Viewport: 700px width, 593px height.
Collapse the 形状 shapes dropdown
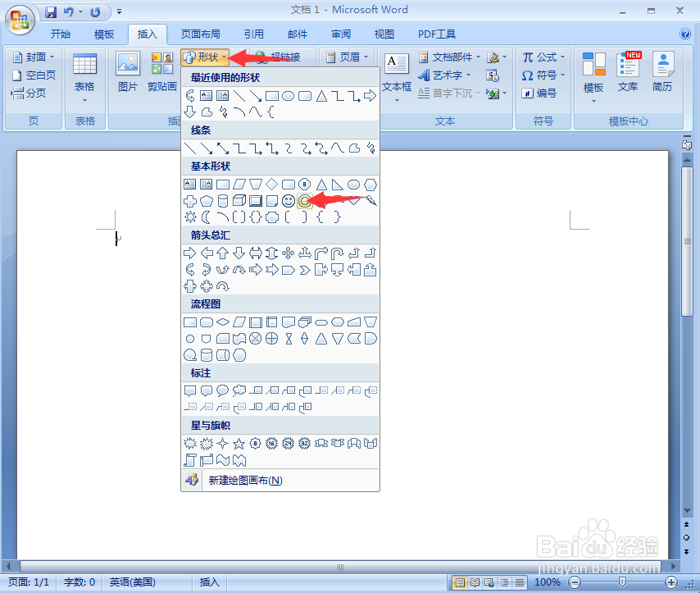click(205, 57)
